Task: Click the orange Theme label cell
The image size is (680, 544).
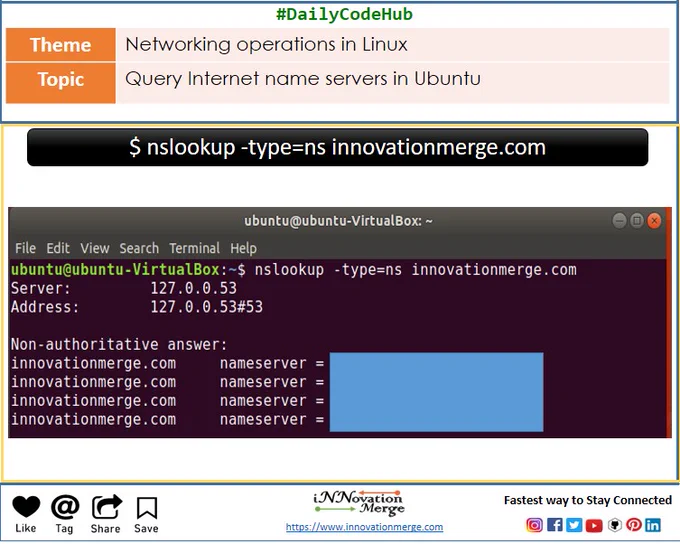Action: coord(61,45)
